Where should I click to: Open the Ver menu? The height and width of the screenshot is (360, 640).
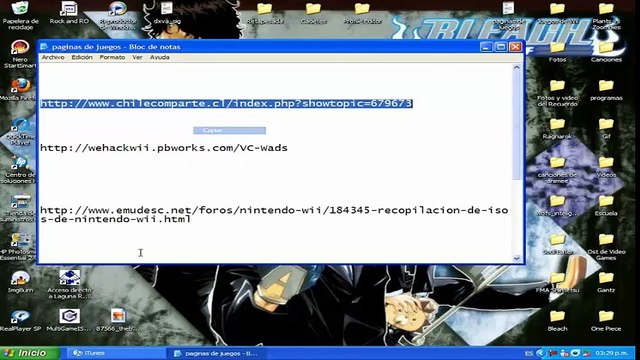[137, 58]
